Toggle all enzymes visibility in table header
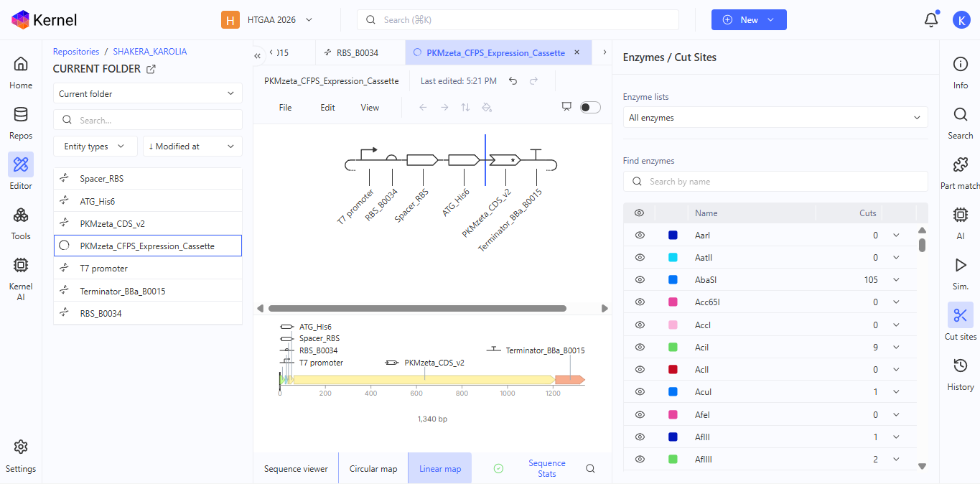This screenshot has width=980, height=484. (x=640, y=213)
